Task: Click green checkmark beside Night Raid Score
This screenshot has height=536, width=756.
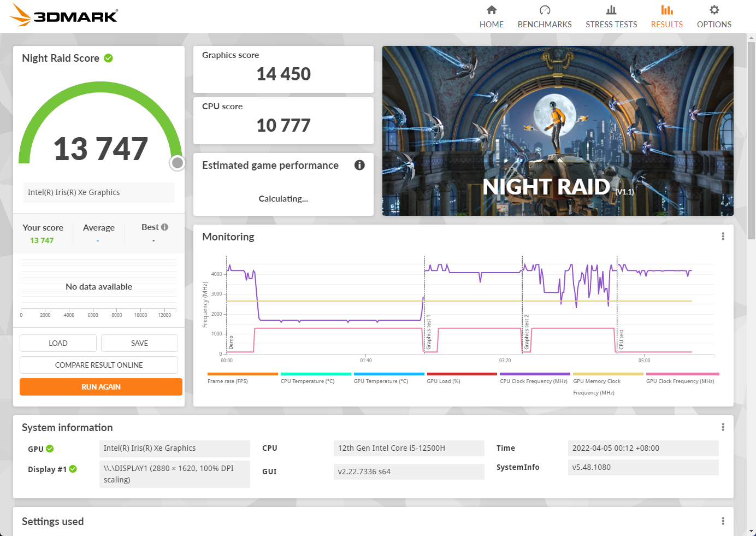Action: coord(108,58)
